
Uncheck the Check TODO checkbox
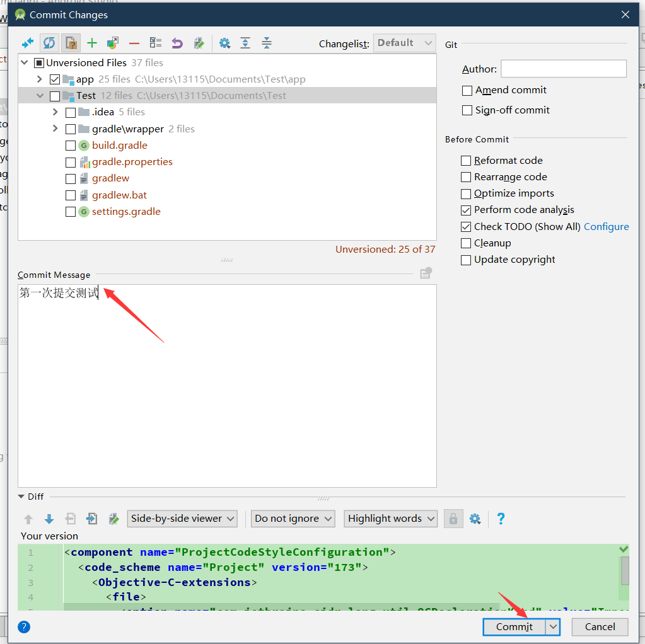click(466, 227)
